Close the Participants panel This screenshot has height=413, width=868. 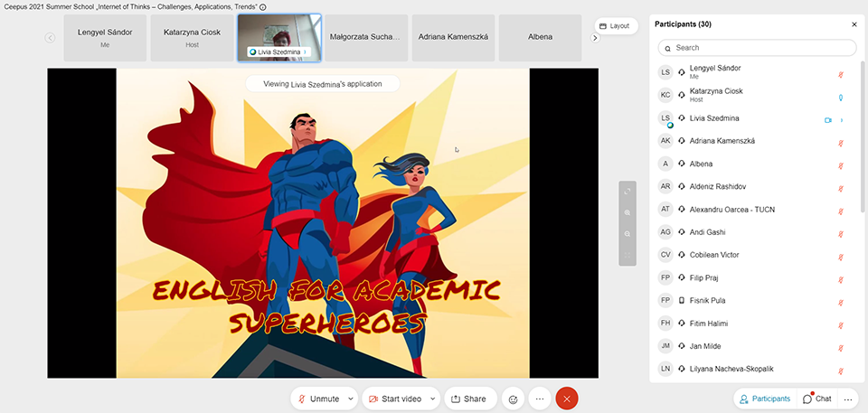[854, 24]
